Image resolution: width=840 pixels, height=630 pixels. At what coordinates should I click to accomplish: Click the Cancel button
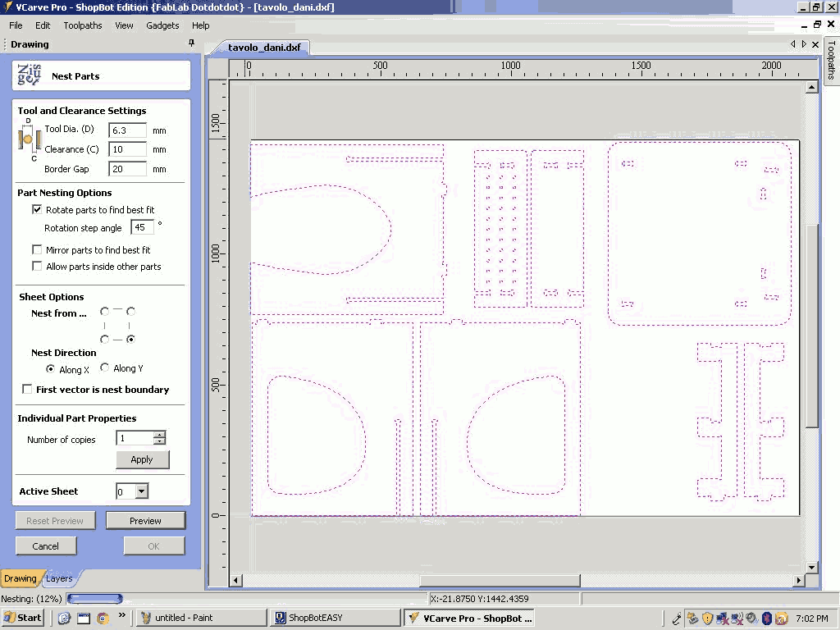pyautogui.click(x=46, y=546)
